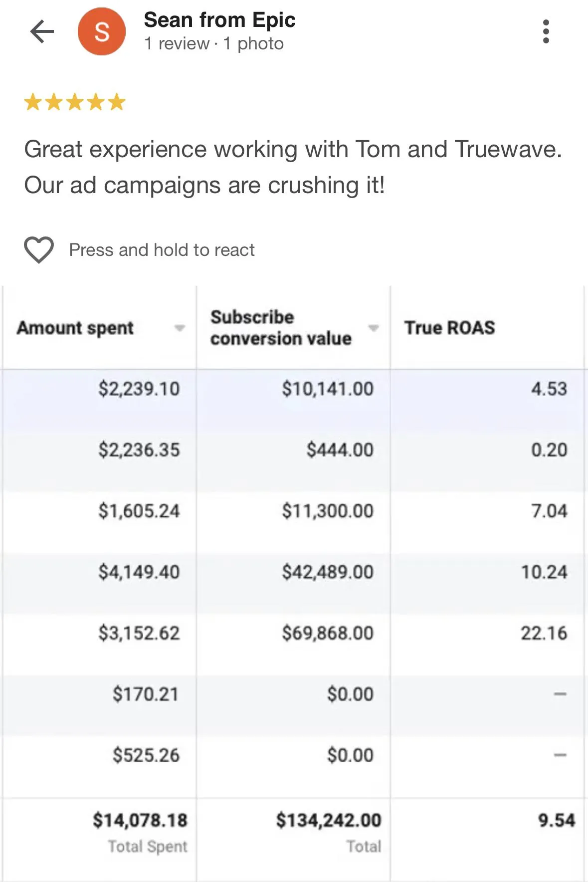Open Subscribe conversion value column dropdown

coord(374,328)
